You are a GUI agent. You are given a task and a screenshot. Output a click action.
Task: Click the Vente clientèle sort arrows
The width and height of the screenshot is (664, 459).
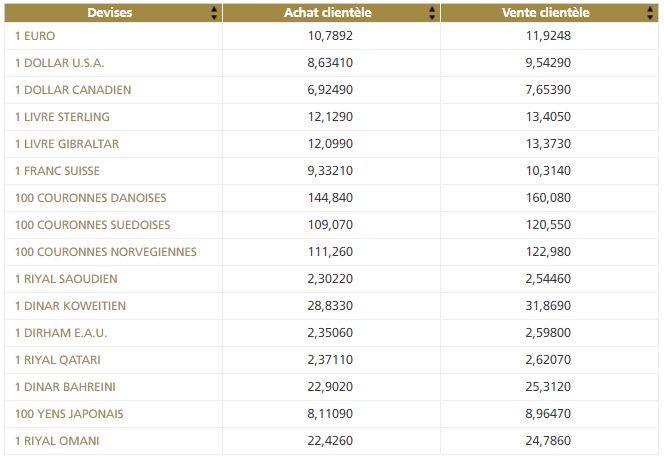click(x=650, y=13)
